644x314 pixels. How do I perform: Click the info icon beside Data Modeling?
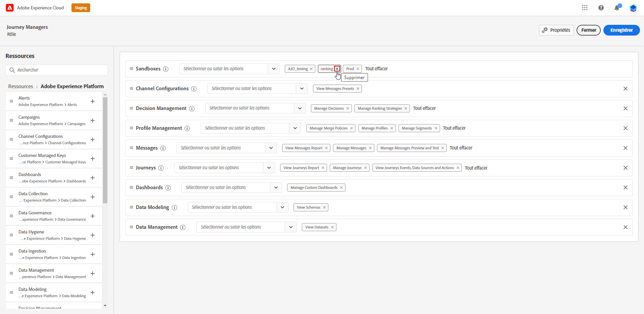tap(174, 208)
